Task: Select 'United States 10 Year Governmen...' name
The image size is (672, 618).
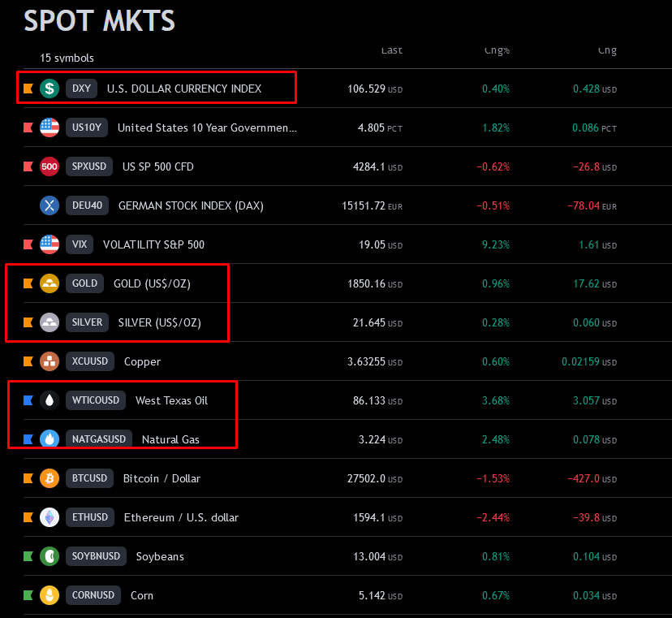Action: pyautogui.click(x=207, y=127)
